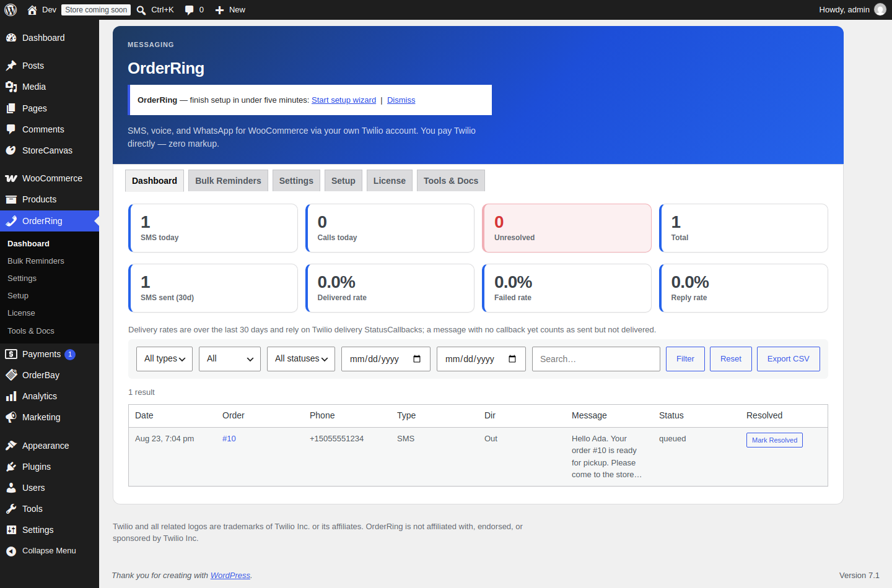The image size is (892, 588).
Task: Open the Dev site home icon
Action: pyautogui.click(x=32, y=10)
